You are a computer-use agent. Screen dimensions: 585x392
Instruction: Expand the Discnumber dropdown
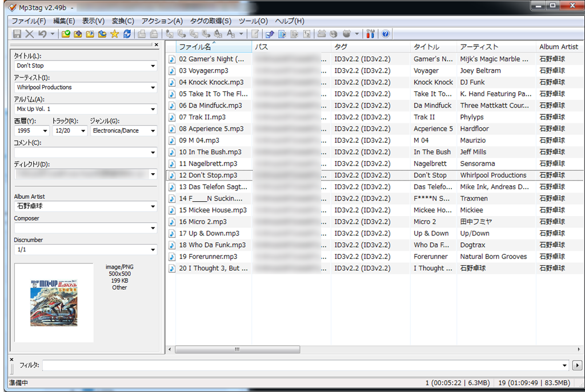153,250
